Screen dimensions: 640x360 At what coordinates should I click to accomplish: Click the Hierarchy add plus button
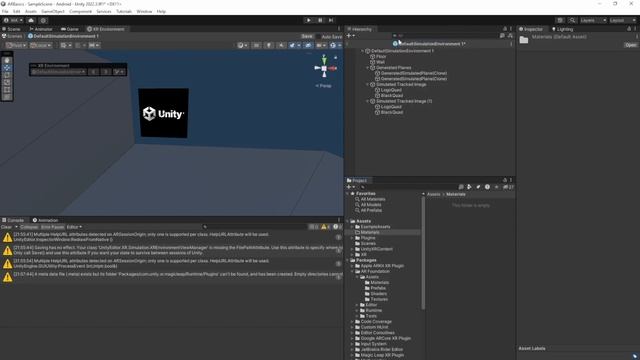350,36
